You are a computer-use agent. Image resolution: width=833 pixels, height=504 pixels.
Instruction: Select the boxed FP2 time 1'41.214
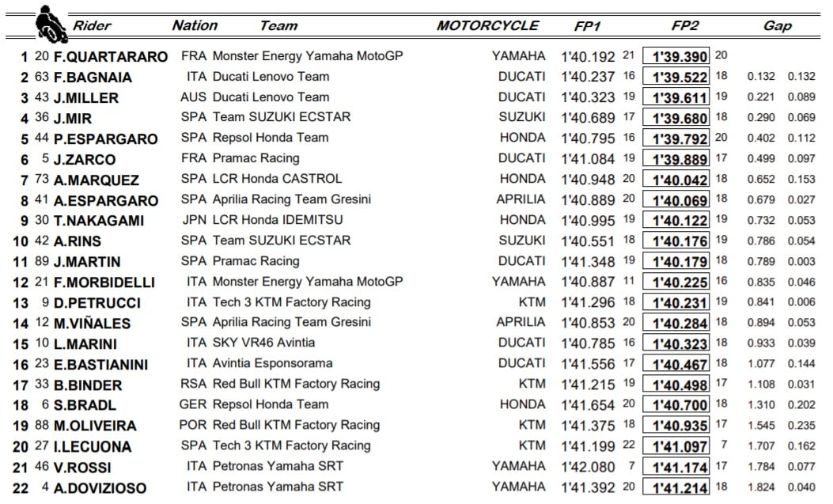pos(677,487)
